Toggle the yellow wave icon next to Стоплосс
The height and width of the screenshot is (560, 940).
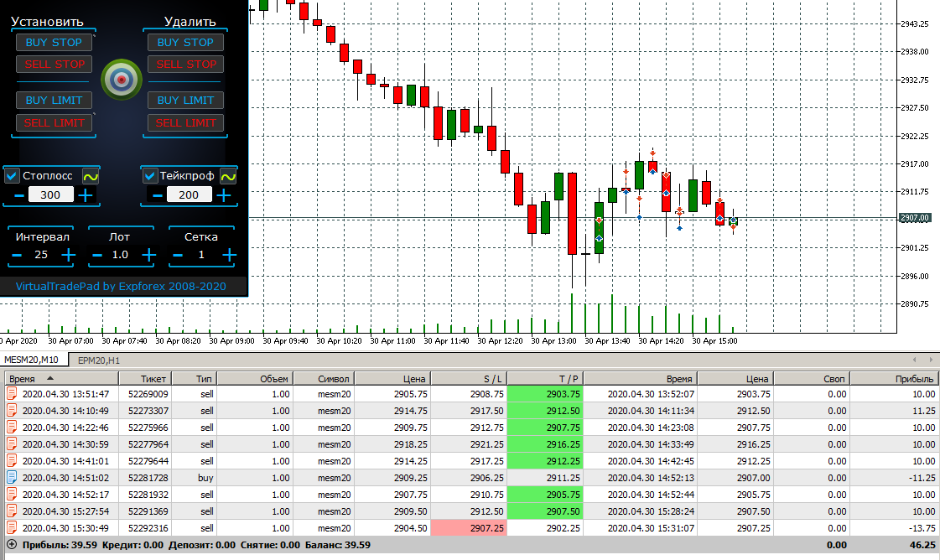pyautogui.click(x=91, y=176)
